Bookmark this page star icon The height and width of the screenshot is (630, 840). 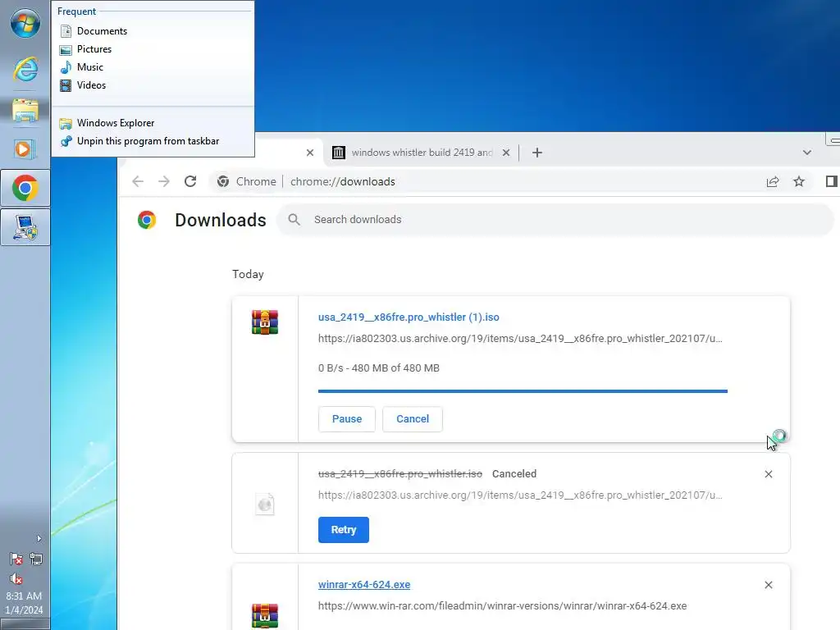point(799,181)
